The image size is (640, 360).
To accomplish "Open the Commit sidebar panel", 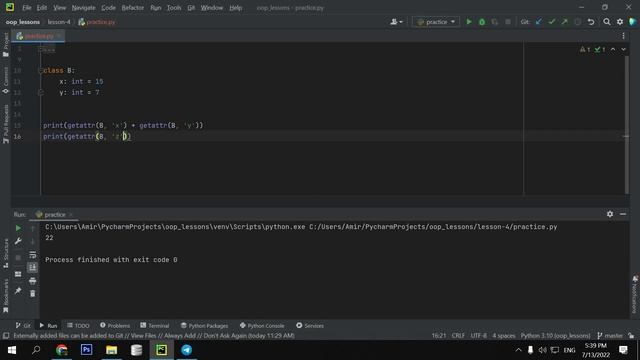I will click(5, 80).
